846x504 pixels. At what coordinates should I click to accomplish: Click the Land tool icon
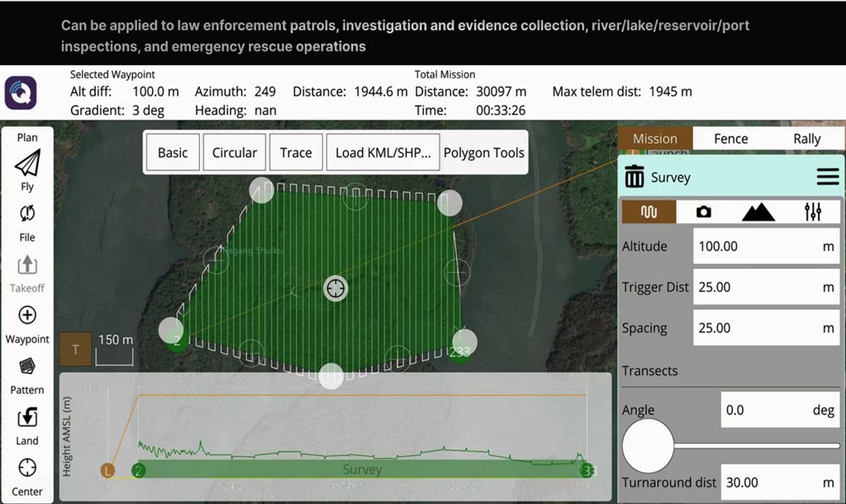[x=27, y=417]
